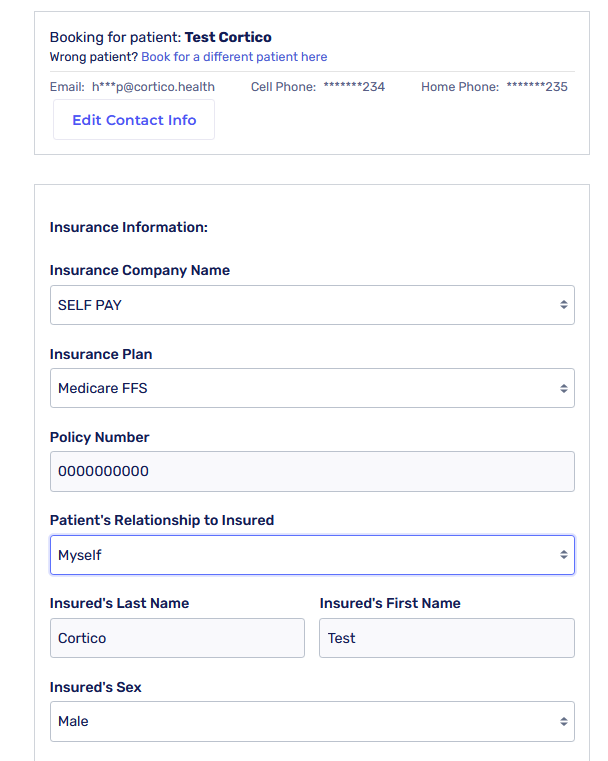Screen dimensions: 608x761
Task: Expand the Insured's Sex dropdown showing Male
Action: (x=312, y=721)
